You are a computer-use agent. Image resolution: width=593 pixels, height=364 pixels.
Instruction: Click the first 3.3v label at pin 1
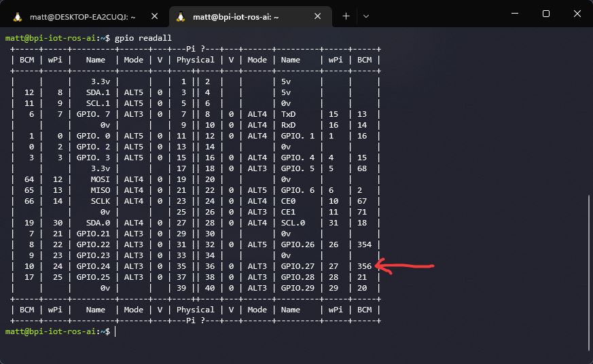click(101, 81)
